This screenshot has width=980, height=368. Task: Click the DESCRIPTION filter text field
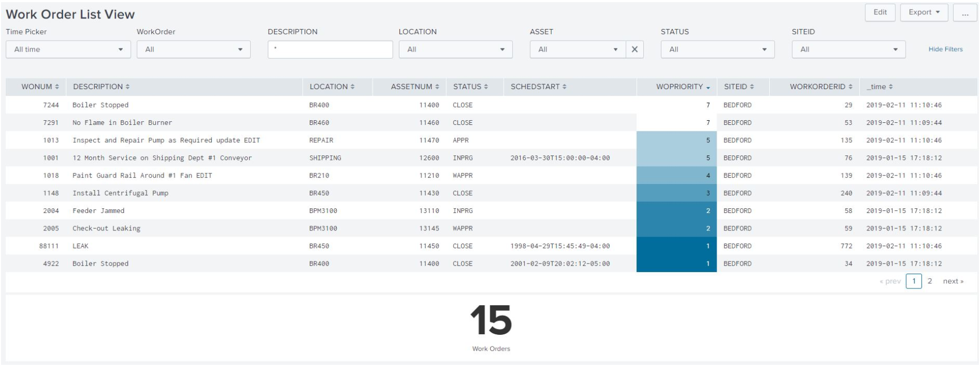click(330, 49)
